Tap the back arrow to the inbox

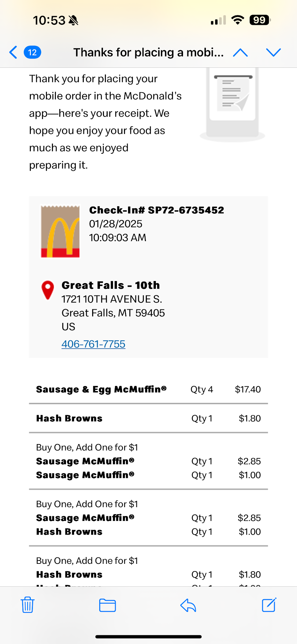coord(13,52)
